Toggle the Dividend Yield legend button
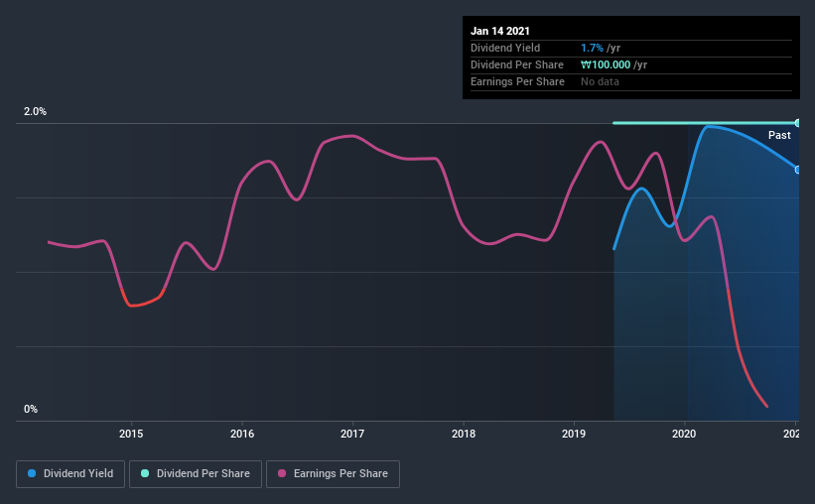 pos(70,474)
